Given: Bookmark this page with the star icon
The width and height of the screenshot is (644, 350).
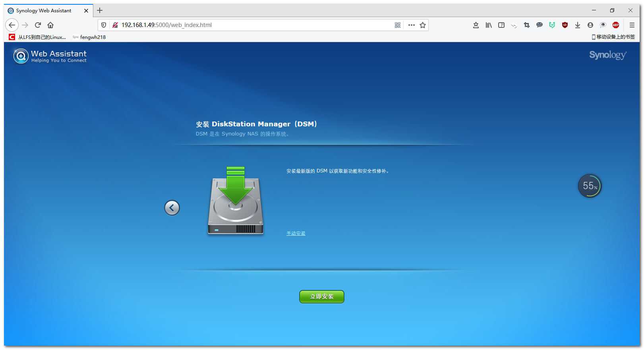Looking at the screenshot, I should click(x=423, y=25).
